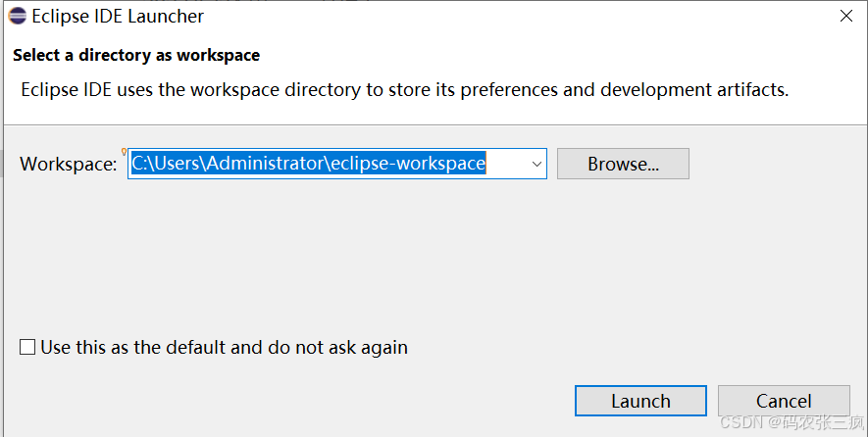868x437 pixels.
Task: Close the Eclipse IDE Launcher dialog
Action: click(x=845, y=16)
